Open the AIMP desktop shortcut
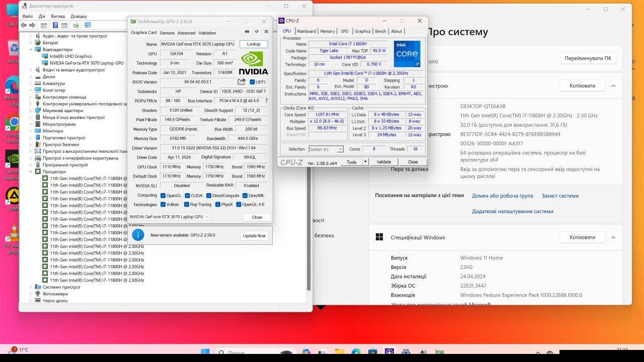 pyautogui.click(x=13, y=200)
